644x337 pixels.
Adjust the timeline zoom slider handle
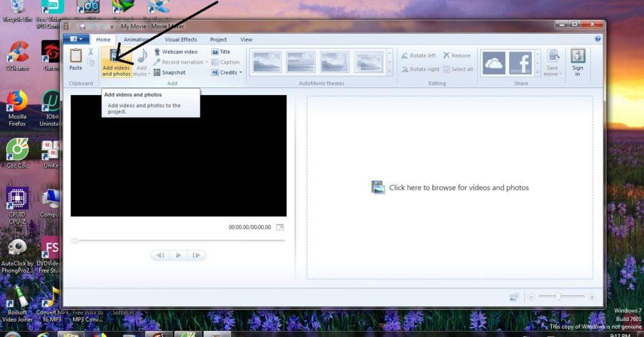pos(558,297)
